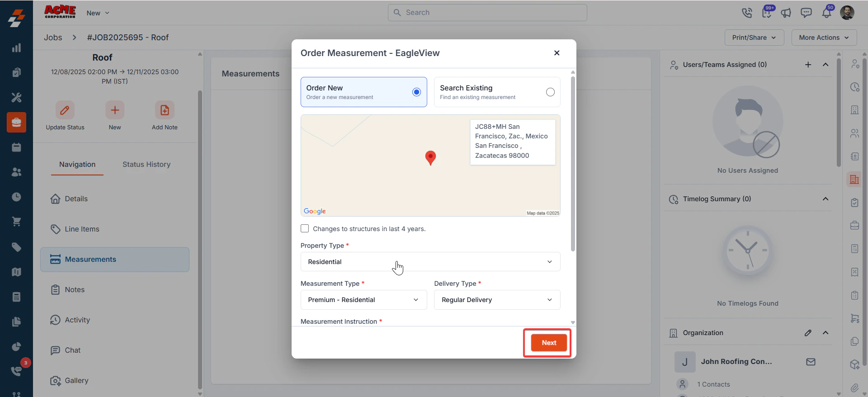Click the dialog vertical scrollbar
The height and width of the screenshot is (397, 868).
click(x=573, y=164)
